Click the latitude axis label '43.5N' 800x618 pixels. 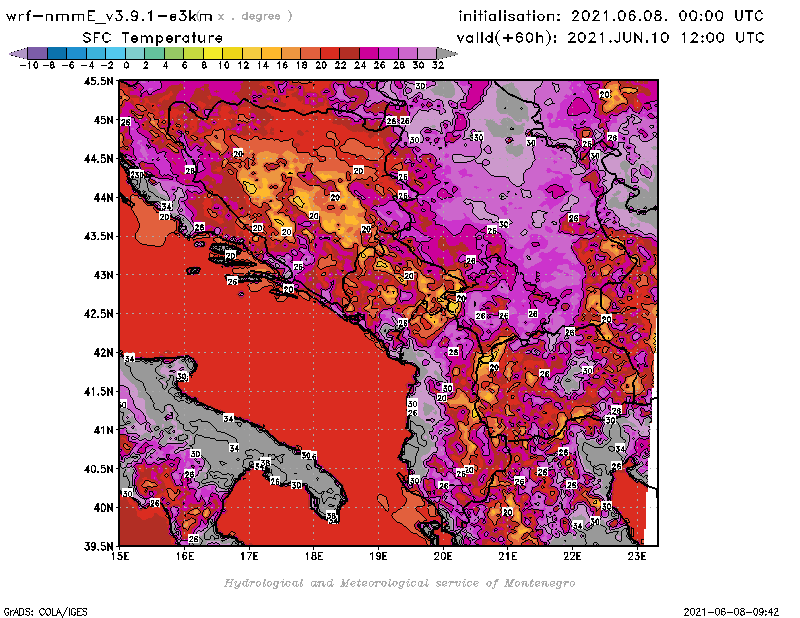tap(98, 236)
